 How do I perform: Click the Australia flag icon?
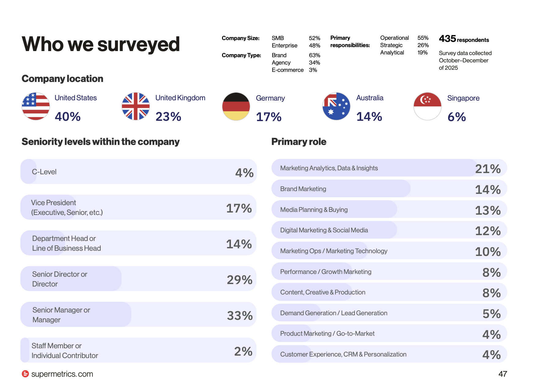point(336,106)
